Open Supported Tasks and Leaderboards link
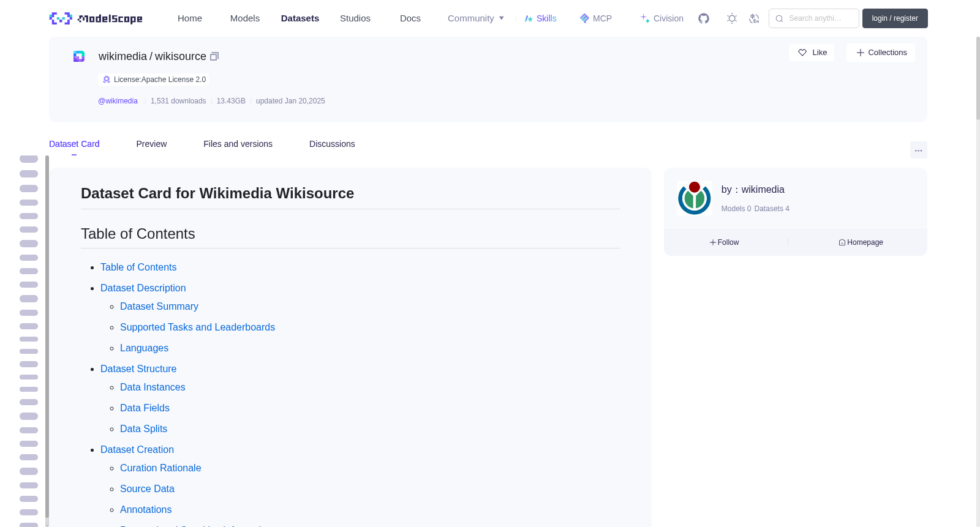 (x=197, y=327)
